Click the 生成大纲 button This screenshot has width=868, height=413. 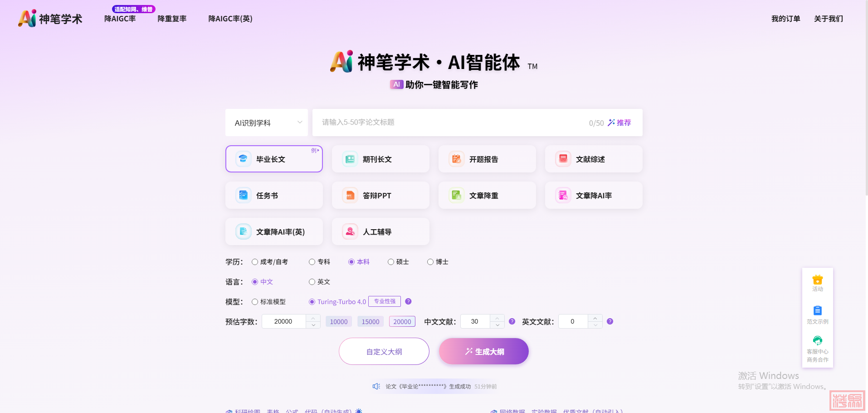[x=483, y=351]
